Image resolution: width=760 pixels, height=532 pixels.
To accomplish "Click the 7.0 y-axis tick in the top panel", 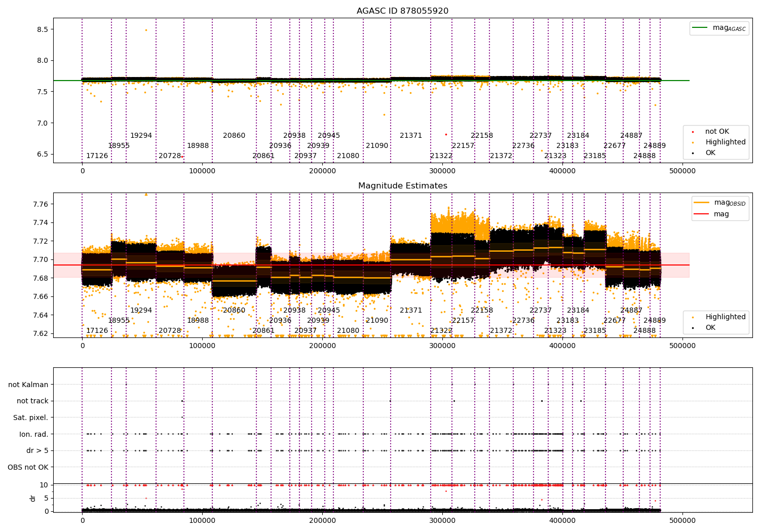I will click(43, 123).
